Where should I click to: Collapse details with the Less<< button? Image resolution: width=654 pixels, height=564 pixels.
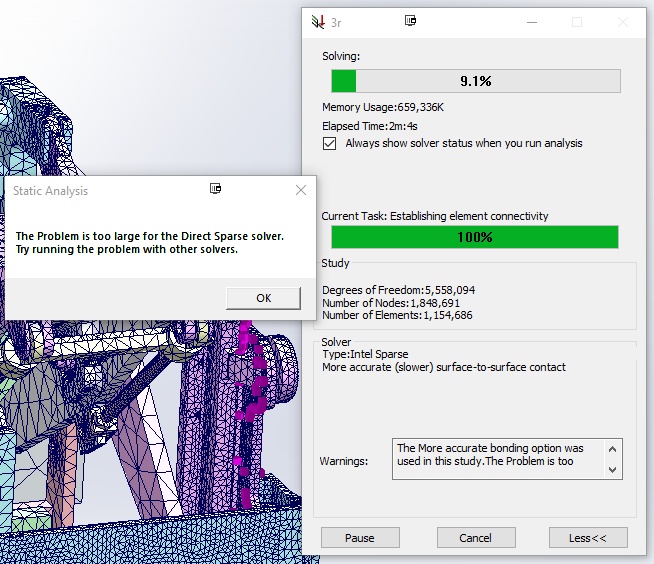[x=588, y=538]
